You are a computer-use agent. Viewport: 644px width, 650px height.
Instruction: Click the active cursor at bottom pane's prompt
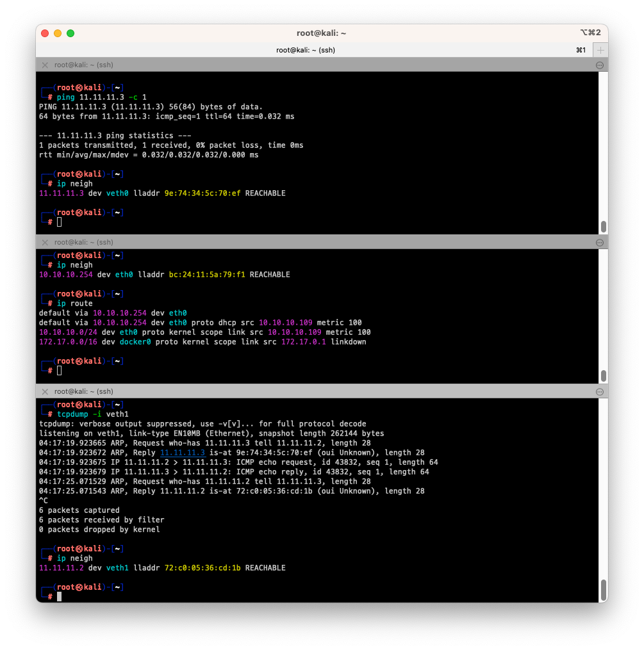pyautogui.click(x=60, y=596)
